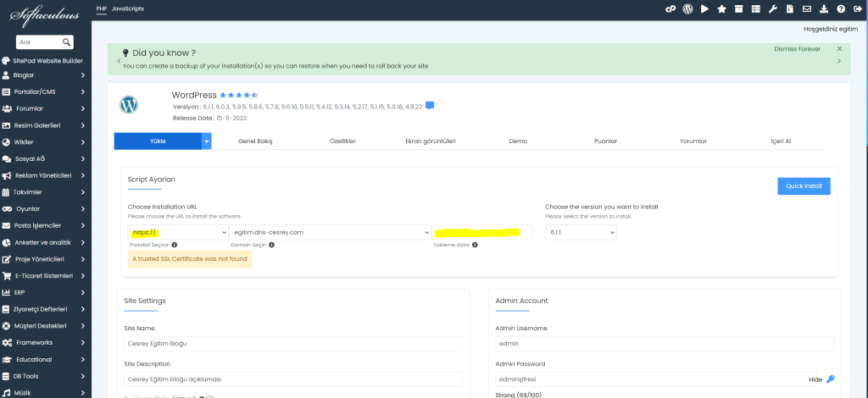Click the Bloglar person icon in sidebar
868x398 pixels.
click(6, 75)
